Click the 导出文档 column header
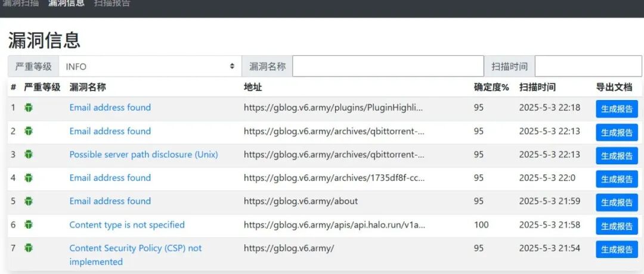Viewport: 644px width, 274px height. [x=614, y=87]
